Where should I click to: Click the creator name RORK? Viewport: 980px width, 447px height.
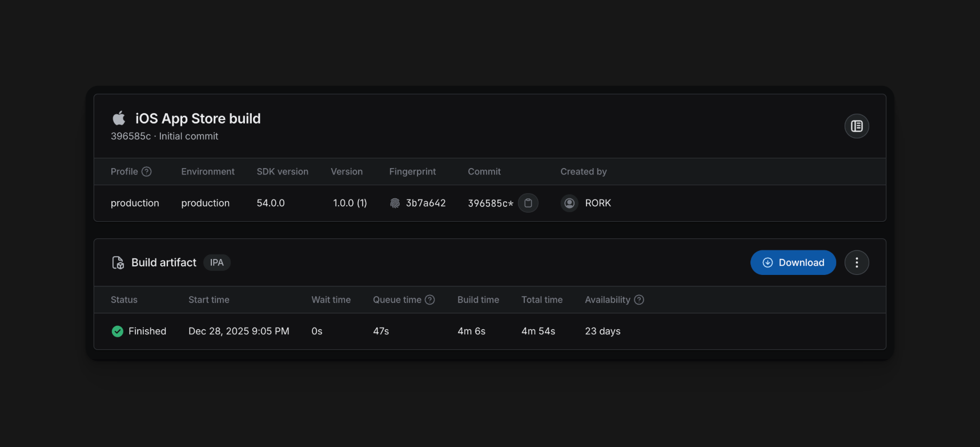[598, 203]
